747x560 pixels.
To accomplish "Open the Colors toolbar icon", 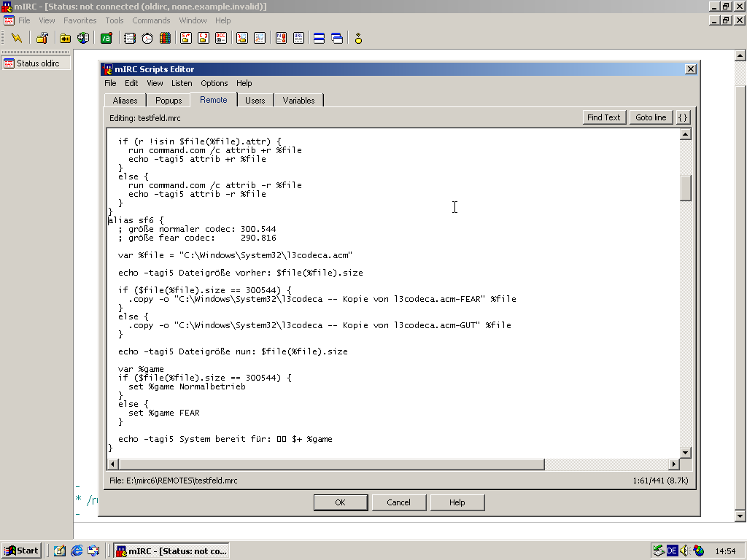I will [165, 38].
